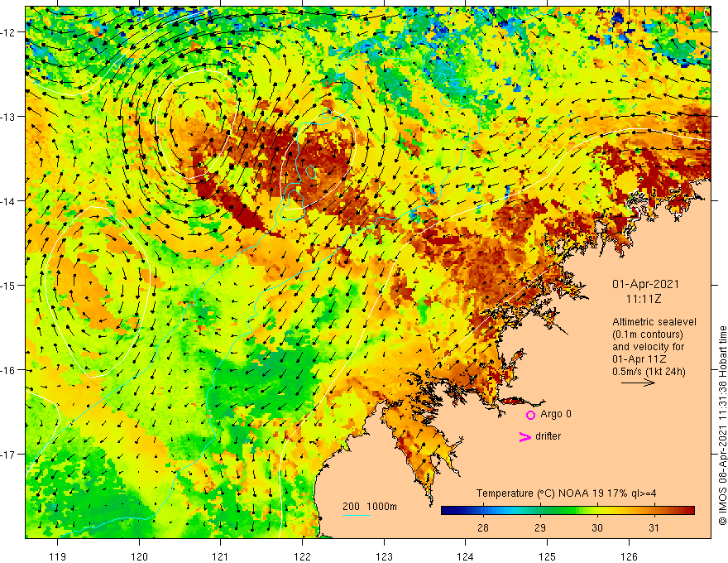
Task: Click the colorbar tick label 28
Action: point(483,527)
